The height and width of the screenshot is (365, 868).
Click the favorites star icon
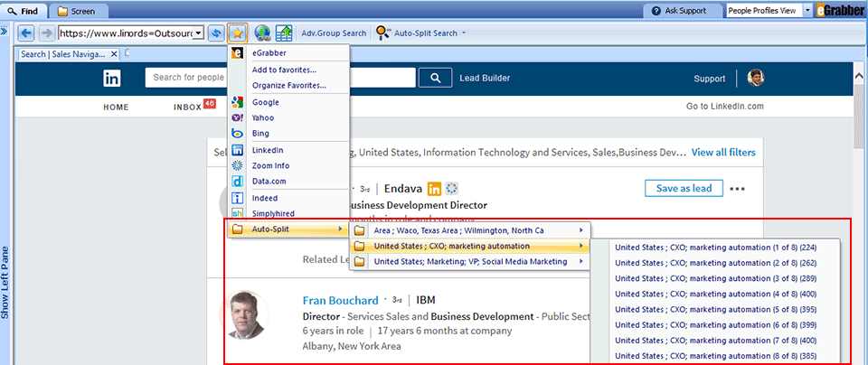pos(237,33)
